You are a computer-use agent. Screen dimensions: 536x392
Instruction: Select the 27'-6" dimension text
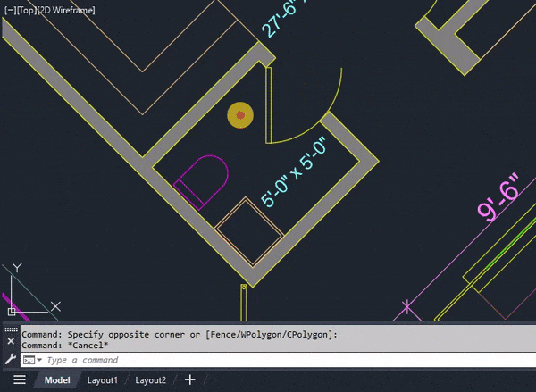282,18
